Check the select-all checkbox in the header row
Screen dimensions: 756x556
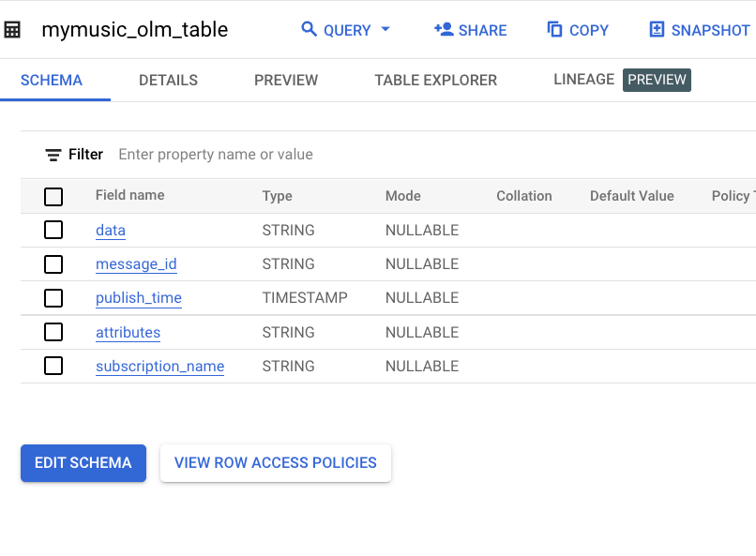(53, 196)
